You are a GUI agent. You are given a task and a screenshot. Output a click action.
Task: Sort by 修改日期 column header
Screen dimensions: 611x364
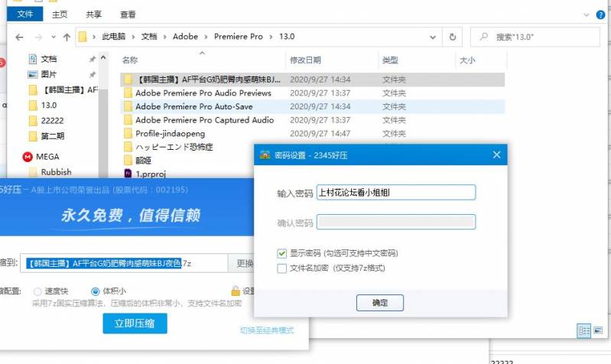305,60
